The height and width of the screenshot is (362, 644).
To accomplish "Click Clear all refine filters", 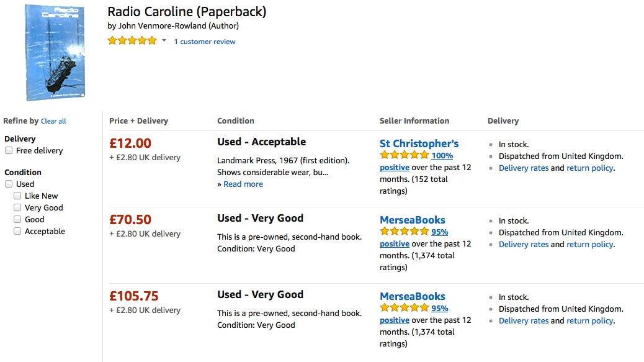I will [x=53, y=122].
